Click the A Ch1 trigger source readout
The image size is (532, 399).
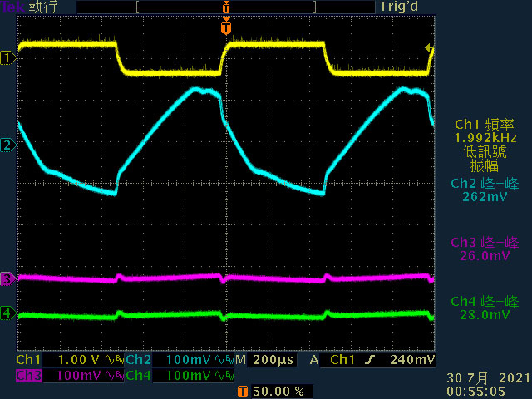(x=332, y=360)
